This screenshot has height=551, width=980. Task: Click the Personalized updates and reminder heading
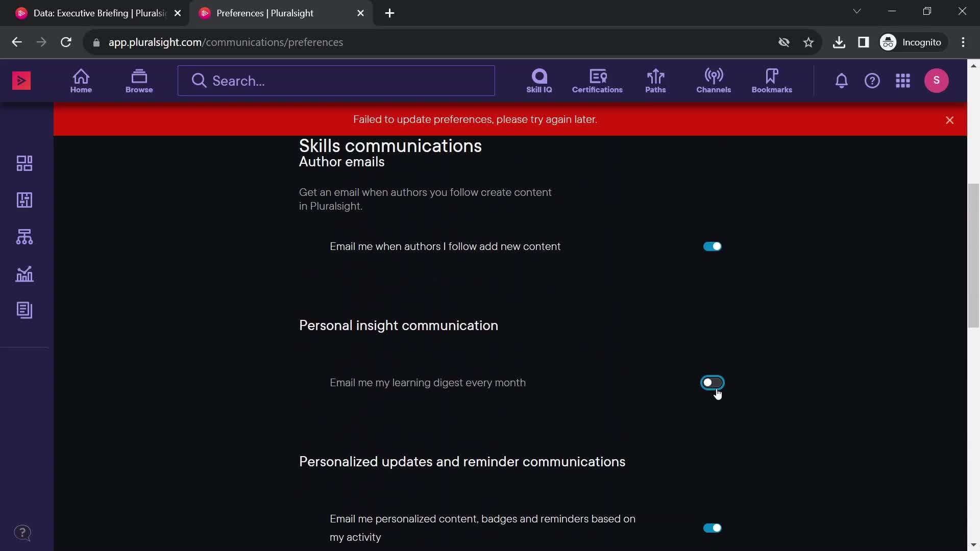[462, 462]
